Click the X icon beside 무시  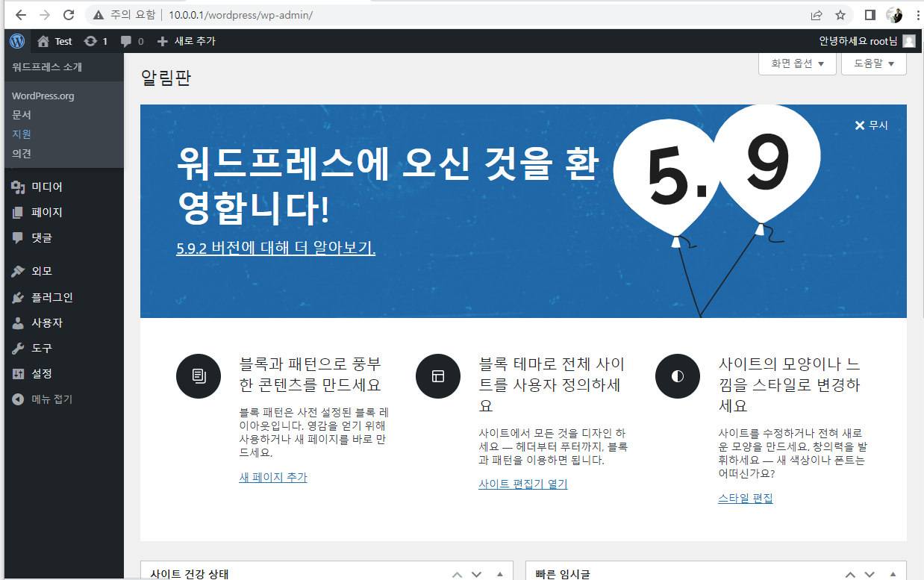(860, 125)
